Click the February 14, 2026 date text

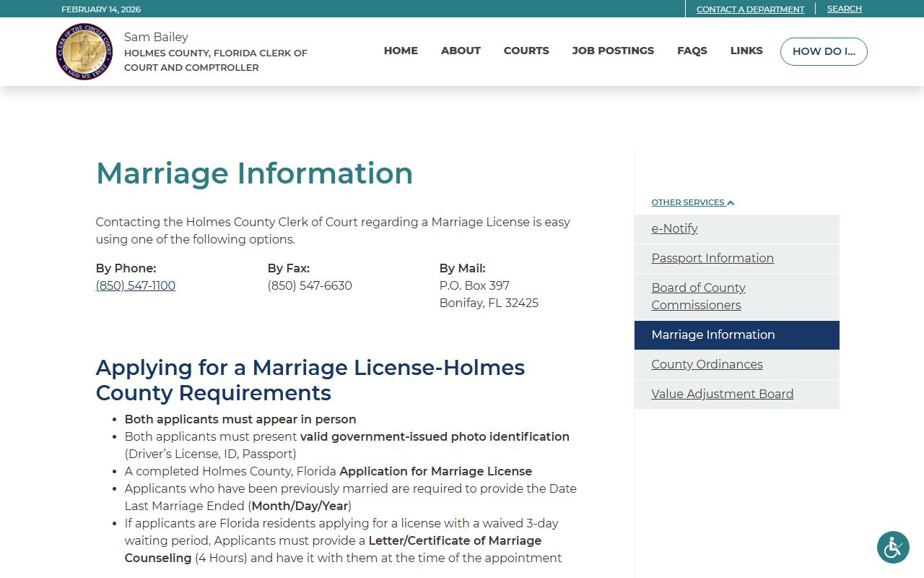tap(101, 9)
